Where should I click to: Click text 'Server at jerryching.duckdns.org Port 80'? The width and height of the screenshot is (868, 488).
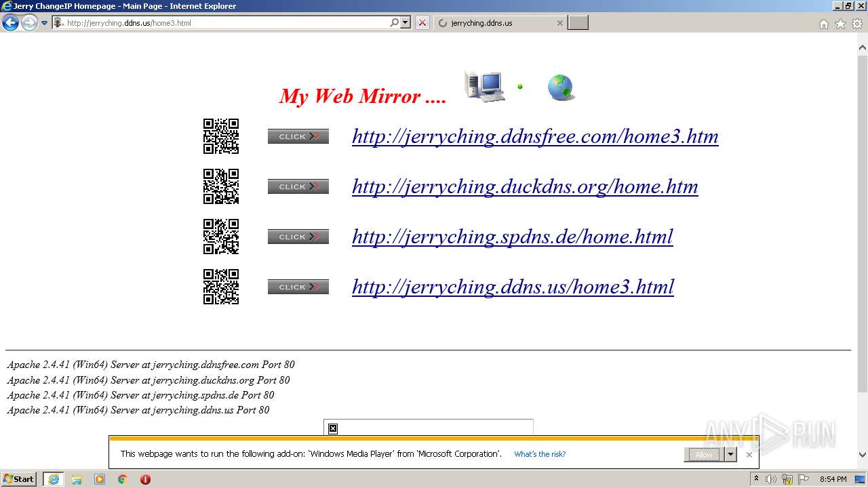[x=200, y=380]
